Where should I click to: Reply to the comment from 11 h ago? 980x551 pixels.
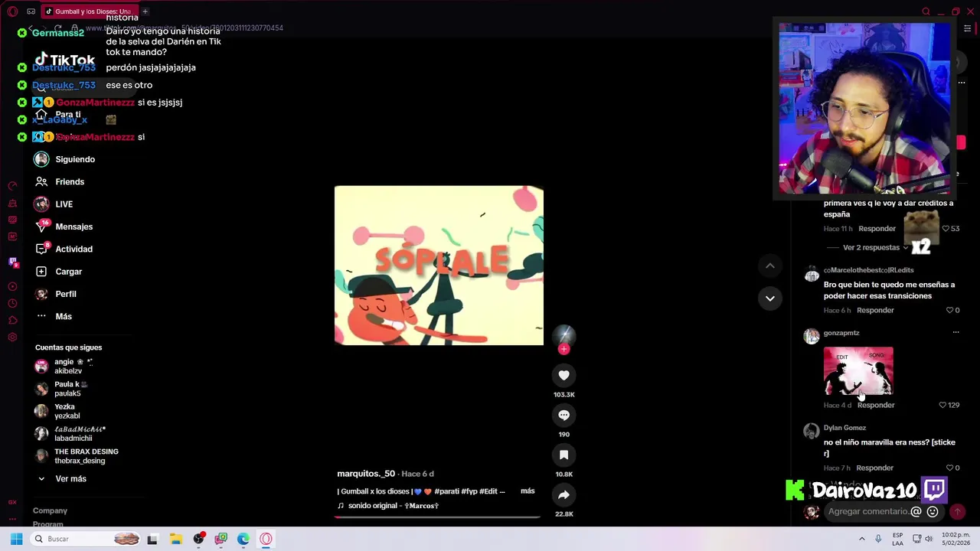pos(877,229)
